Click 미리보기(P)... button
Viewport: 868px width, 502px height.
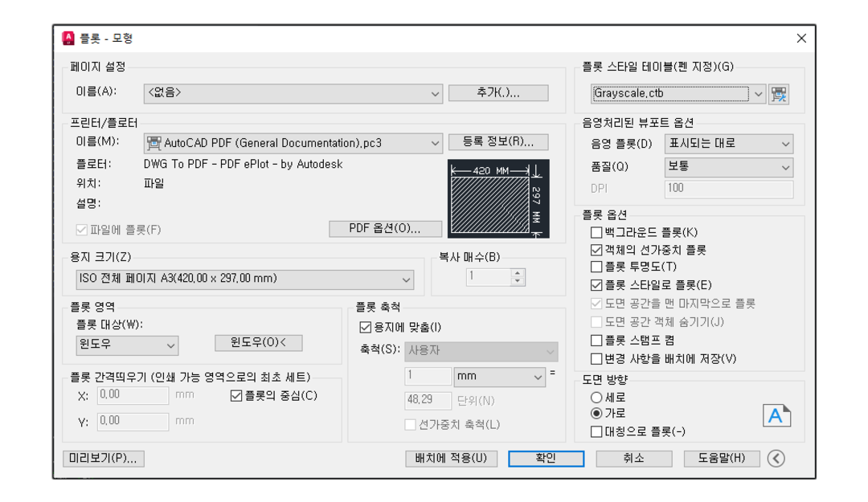click(104, 459)
